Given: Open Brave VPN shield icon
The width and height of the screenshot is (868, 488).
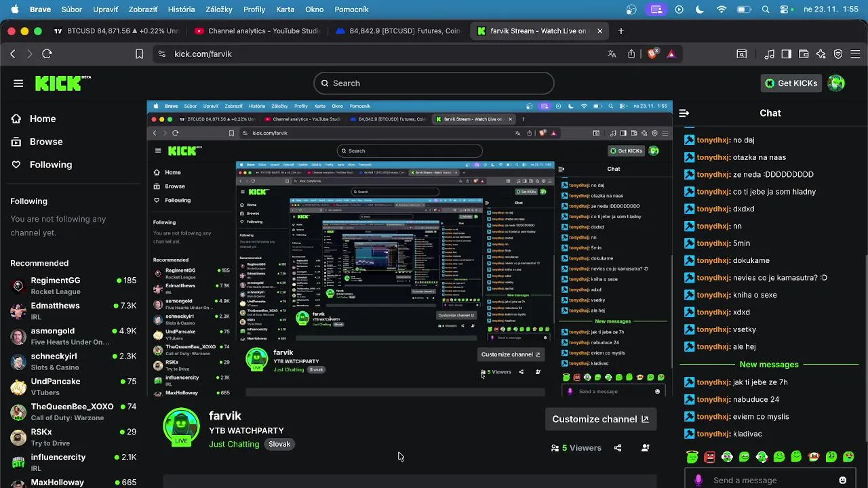Looking at the screenshot, I should pyautogui.click(x=838, y=54).
